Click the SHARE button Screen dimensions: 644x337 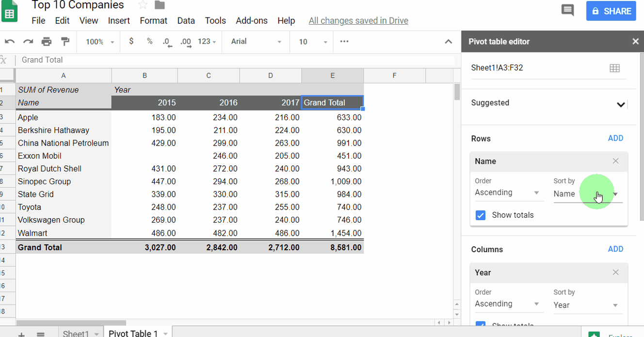tap(611, 11)
